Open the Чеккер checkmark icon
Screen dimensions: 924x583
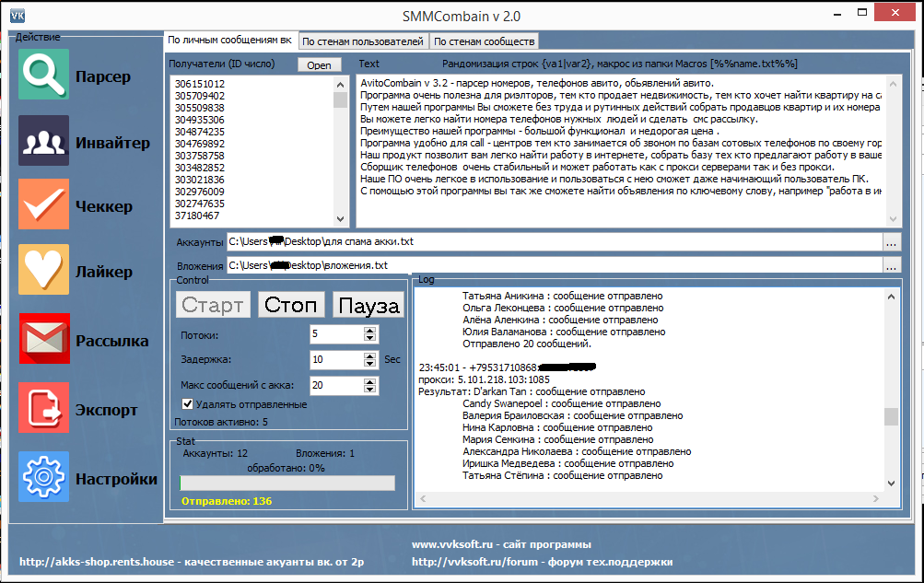(x=43, y=204)
